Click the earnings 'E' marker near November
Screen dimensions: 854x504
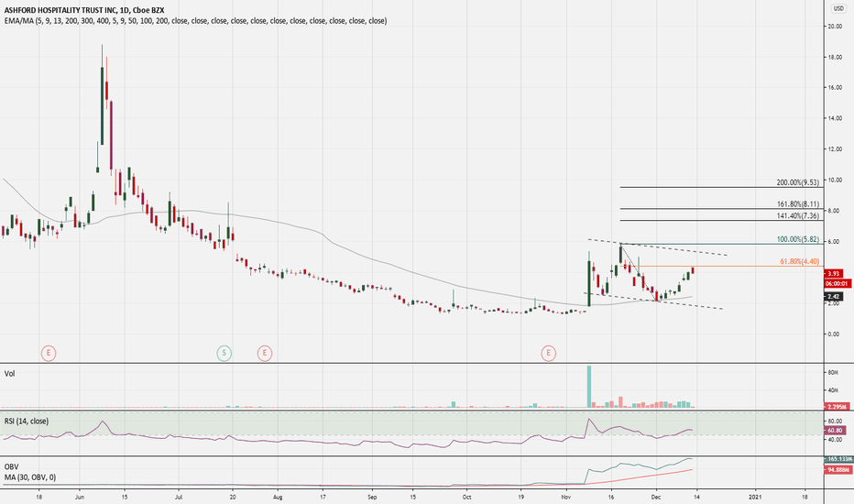pyautogui.click(x=549, y=353)
